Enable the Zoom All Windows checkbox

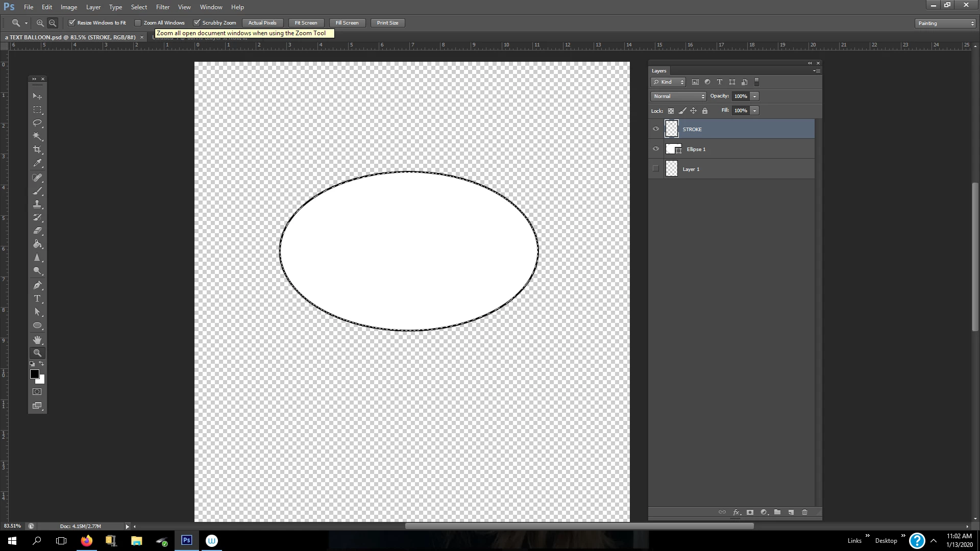(138, 23)
